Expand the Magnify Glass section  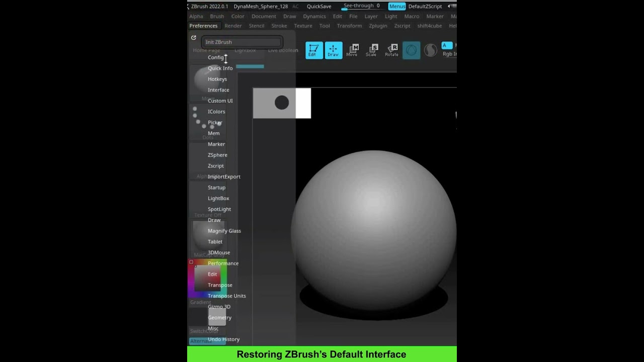tap(224, 231)
